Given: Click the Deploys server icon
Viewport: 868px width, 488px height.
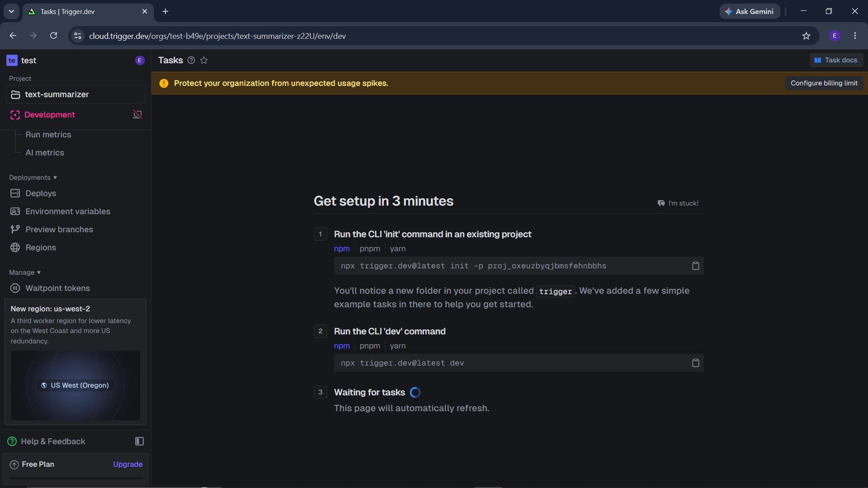Looking at the screenshot, I should (15, 193).
